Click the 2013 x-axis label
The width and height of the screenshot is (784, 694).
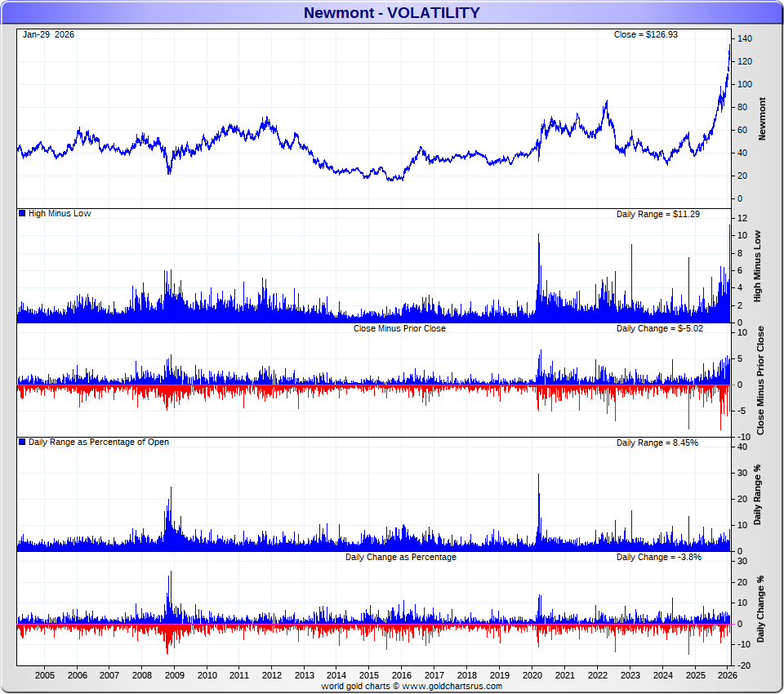(x=305, y=675)
